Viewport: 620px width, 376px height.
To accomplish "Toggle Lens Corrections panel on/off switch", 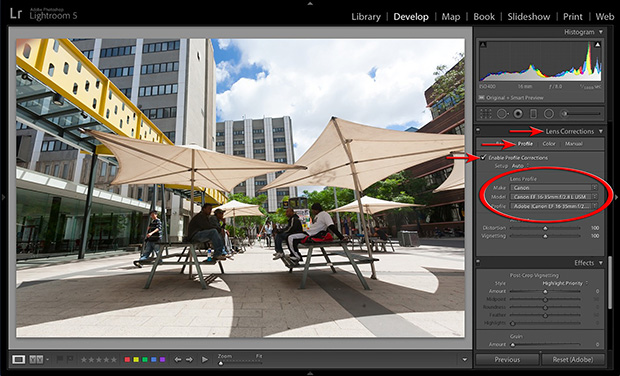I will click(478, 130).
